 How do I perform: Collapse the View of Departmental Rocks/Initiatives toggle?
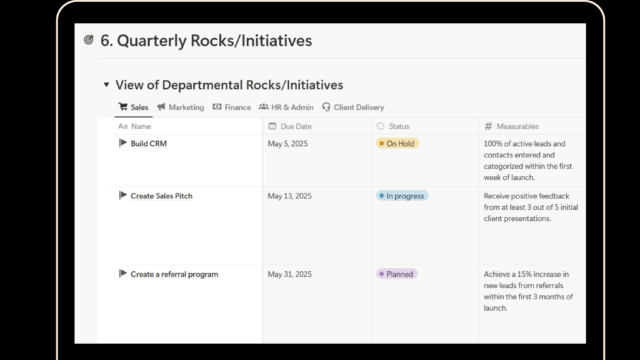point(106,85)
